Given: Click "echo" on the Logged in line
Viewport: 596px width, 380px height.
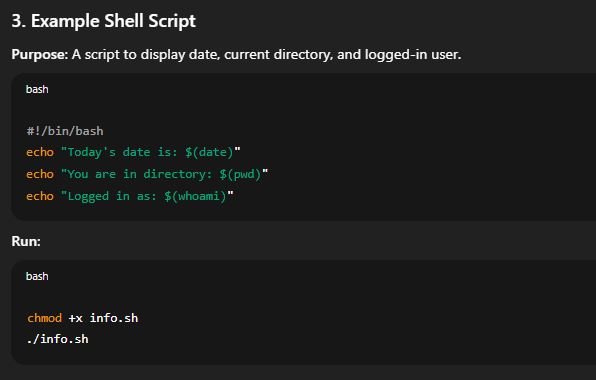Looking at the screenshot, I should pyautogui.click(x=40, y=196).
